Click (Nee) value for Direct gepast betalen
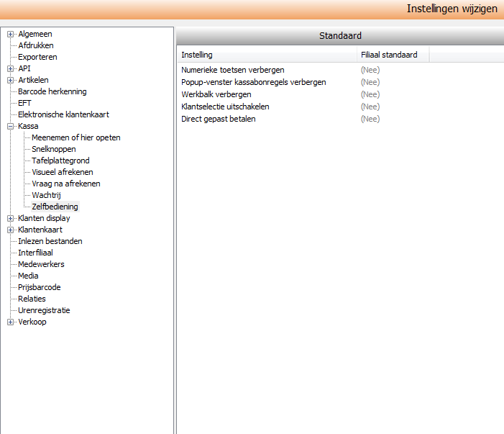Screen dimensions: 504x434 coord(370,119)
